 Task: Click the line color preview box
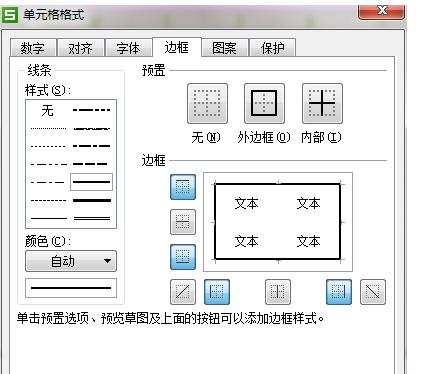[x=71, y=288]
